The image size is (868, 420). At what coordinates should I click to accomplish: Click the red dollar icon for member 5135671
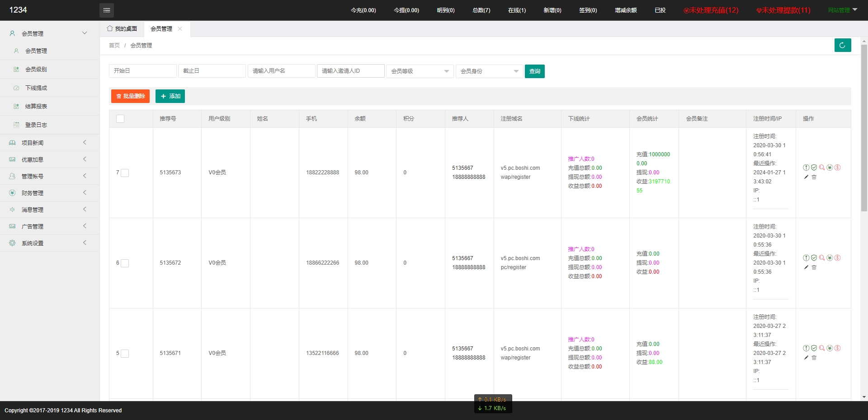[x=837, y=348]
